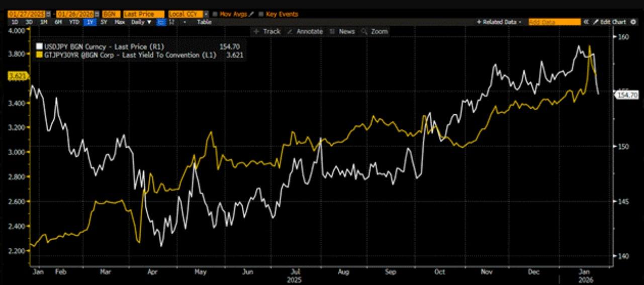Click the yellow GTJPY30YR legend swatch
This screenshot has height=285, width=644.
[x=39, y=55]
